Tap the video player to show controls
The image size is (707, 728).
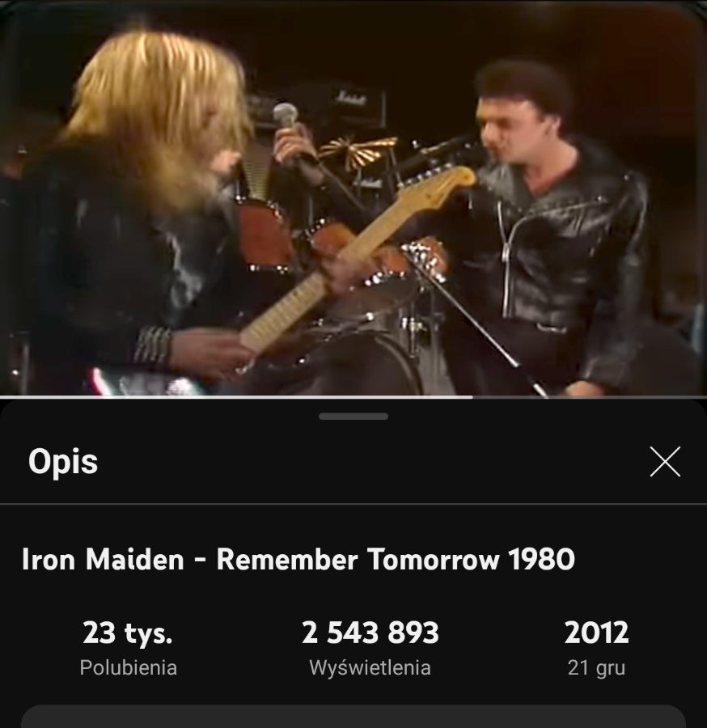(353, 197)
